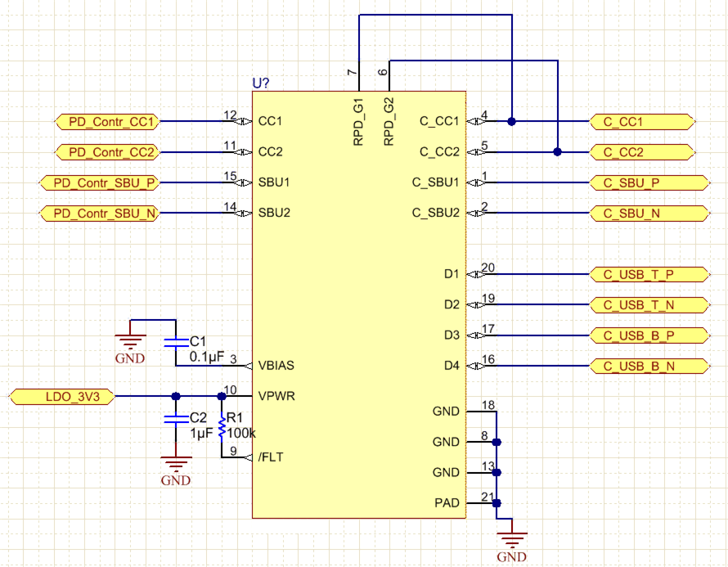
Task: Click the GND symbol below C2
Action: point(174,463)
